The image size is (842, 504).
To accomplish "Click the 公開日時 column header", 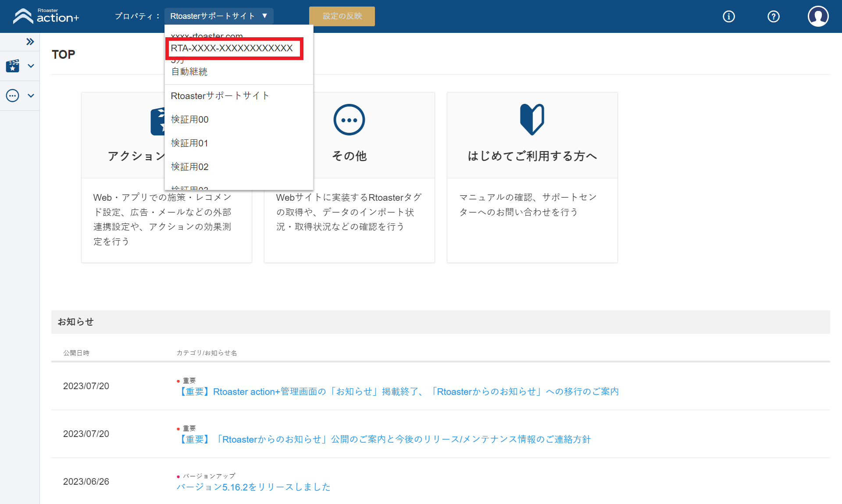I will (x=76, y=353).
